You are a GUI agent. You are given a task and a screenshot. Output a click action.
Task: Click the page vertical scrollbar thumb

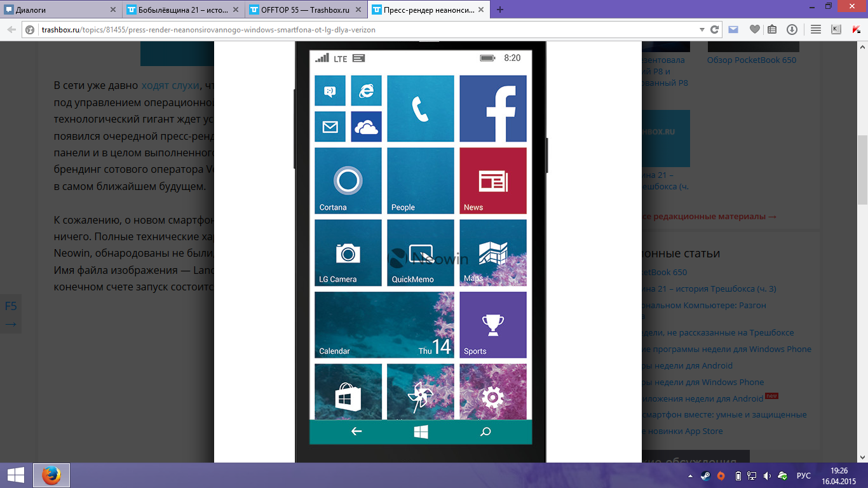[x=862, y=170]
